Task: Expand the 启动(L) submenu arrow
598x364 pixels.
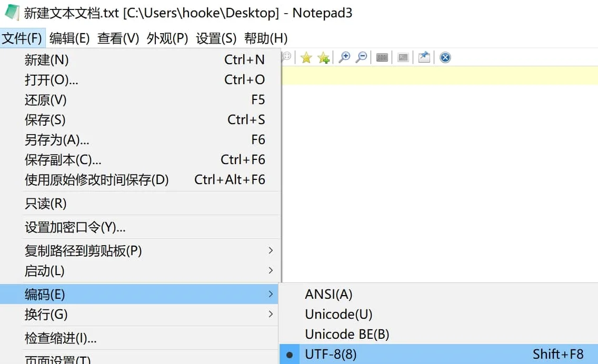Action: (271, 270)
